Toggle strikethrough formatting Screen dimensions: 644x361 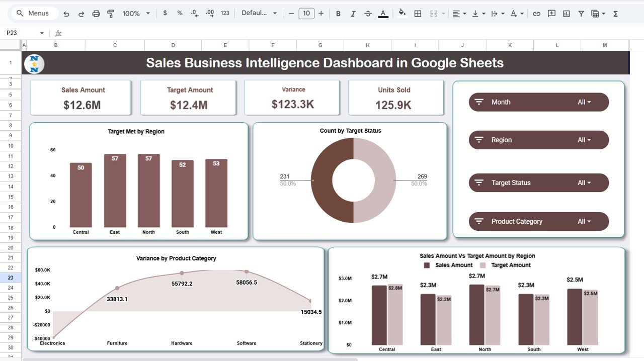pos(368,13)
